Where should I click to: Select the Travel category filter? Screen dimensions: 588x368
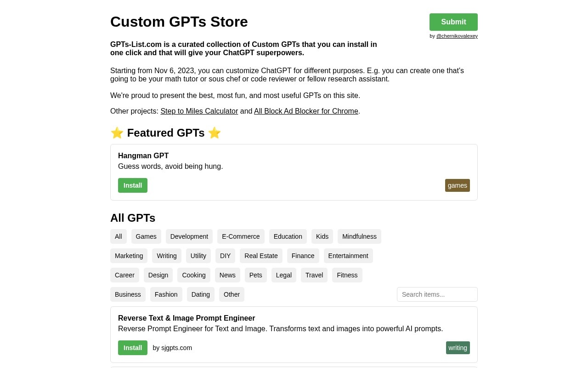(x=314, y=275)
